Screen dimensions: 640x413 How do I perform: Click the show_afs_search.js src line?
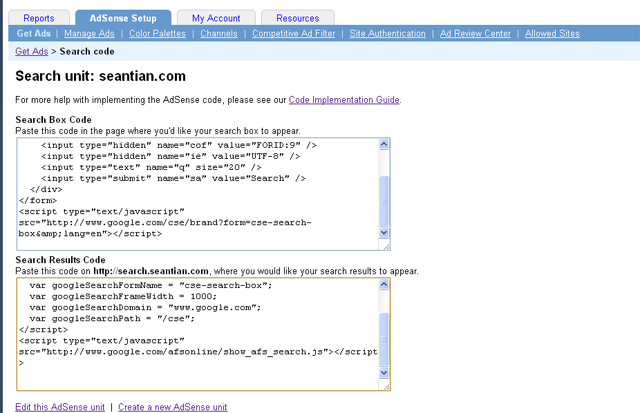pos(198,352)
